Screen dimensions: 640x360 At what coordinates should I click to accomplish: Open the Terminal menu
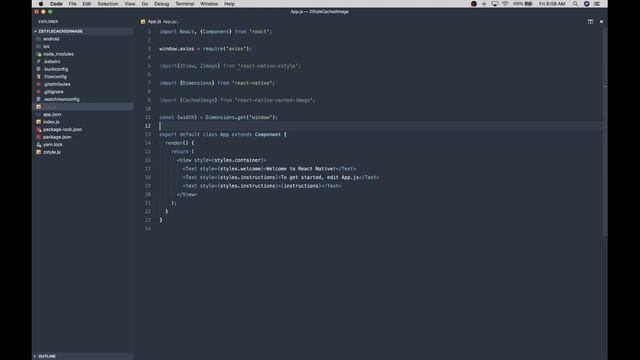coord(184,4)
